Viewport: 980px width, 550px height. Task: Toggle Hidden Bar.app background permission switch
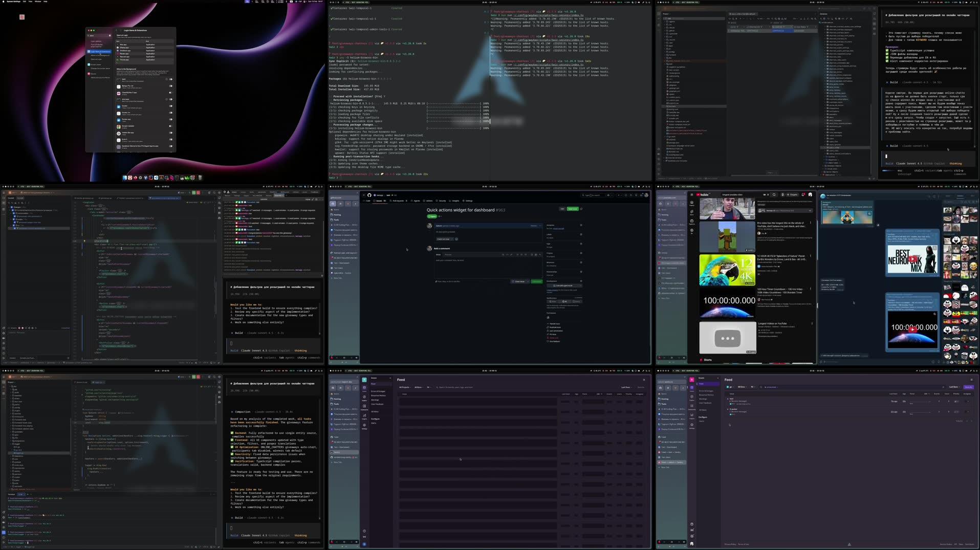coord(170,133)
